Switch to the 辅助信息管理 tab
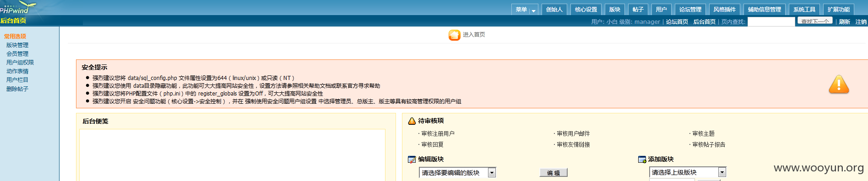868x181 pixels. [765, 10]
